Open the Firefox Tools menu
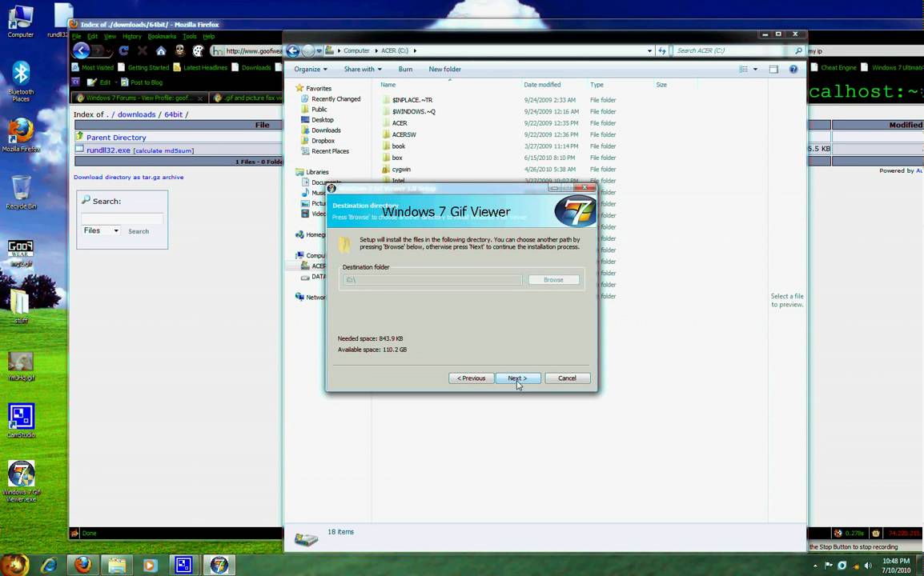924x576 pixels. (189, 37)
